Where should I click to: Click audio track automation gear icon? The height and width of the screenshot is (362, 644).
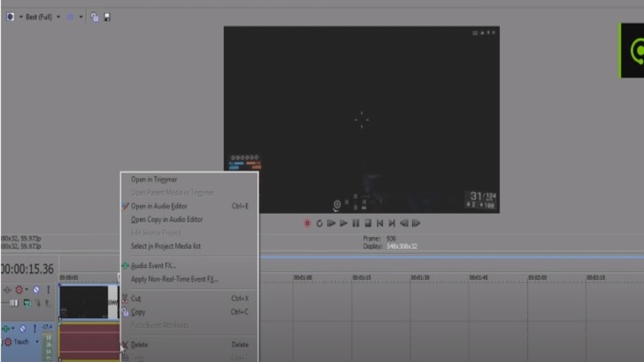[x=8, y=342]
